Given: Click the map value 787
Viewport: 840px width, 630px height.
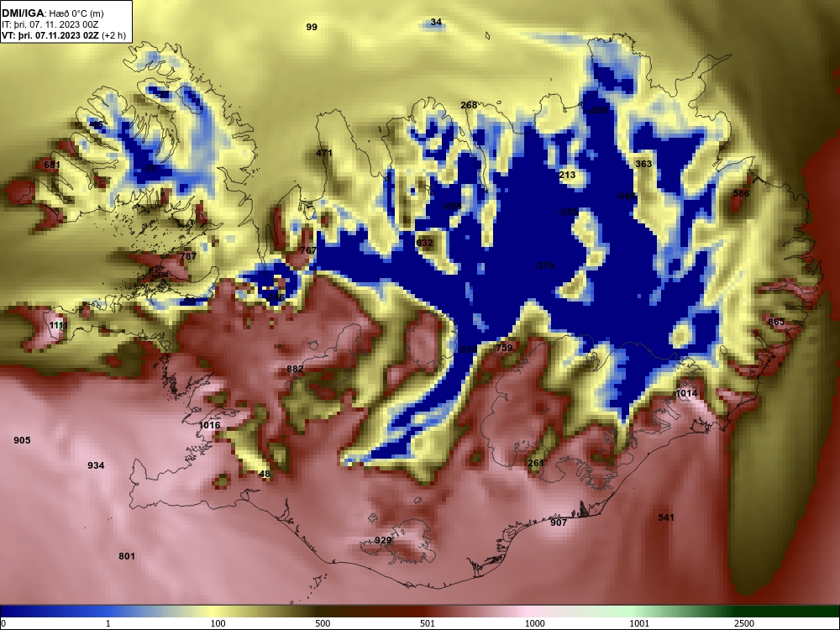Looking at the screenshot, I should 188,256.
